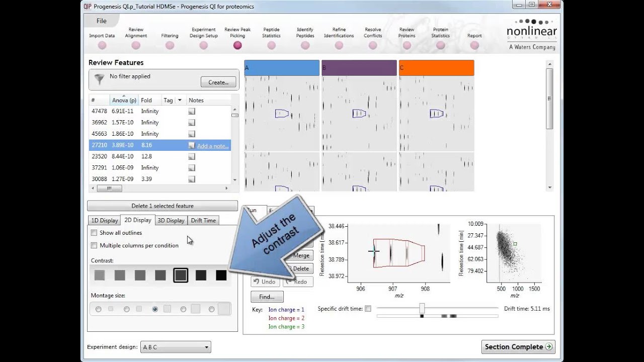Image resolution: width=644 pixels, height=362 pixels.
Task: Go to Review Alignment step circle
Action: (136, 45)
